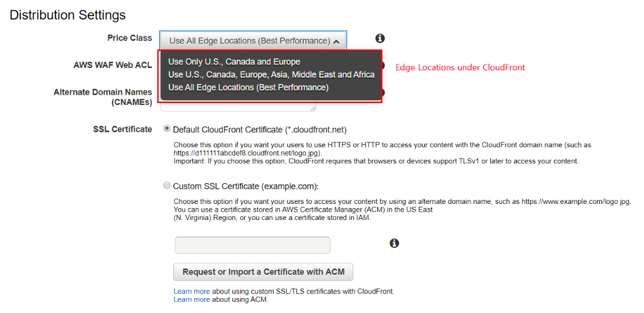Viewport: 644px width, 313px height.
Task: Open Learn more link about using ACM
Action: pyautogui.click(x=191, y=299)
